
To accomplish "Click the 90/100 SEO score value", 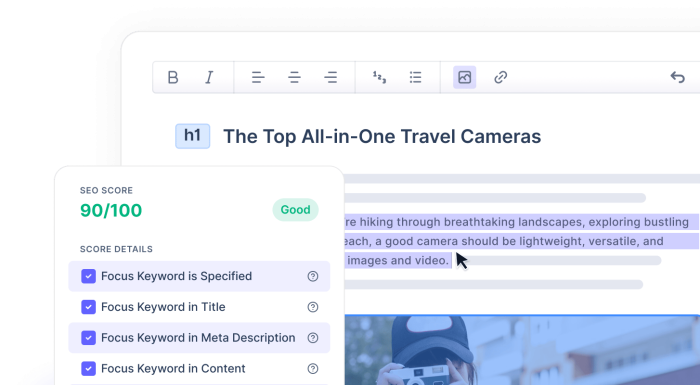I will 111,210.
